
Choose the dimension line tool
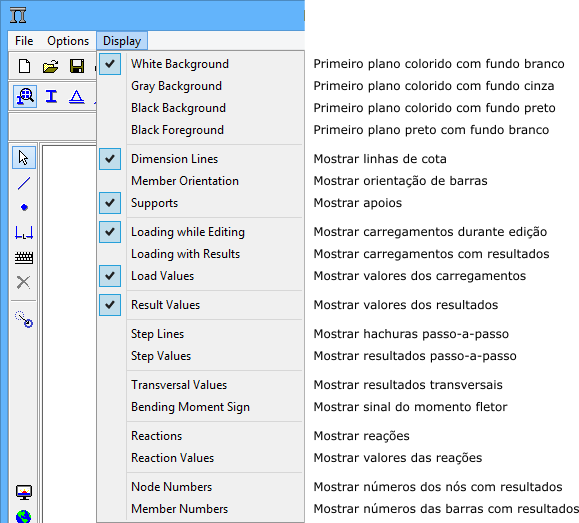tap(24, 232)
